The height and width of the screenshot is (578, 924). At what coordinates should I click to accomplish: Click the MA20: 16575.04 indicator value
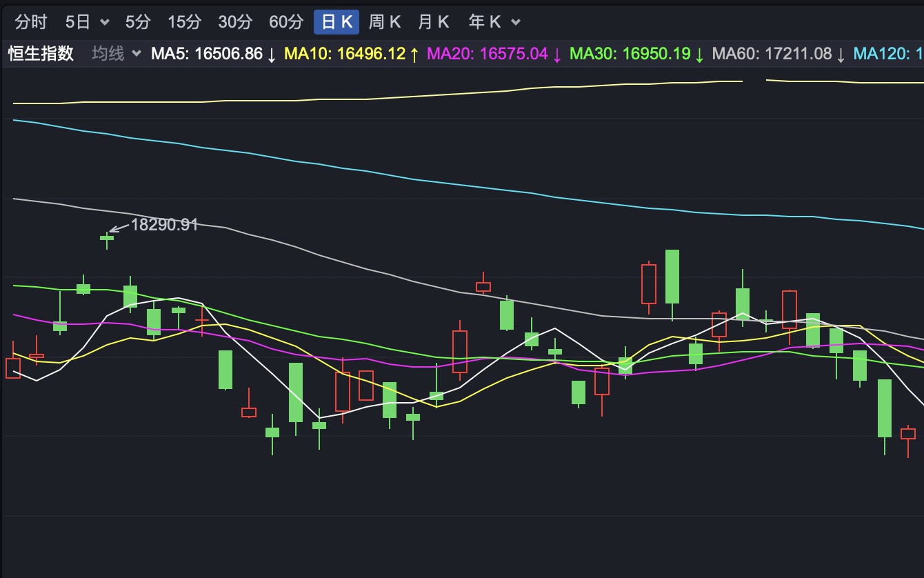click(494, 54)
